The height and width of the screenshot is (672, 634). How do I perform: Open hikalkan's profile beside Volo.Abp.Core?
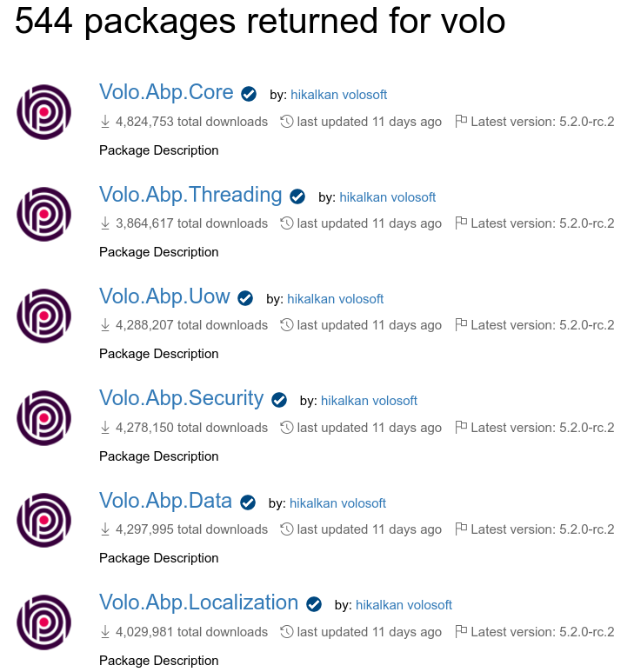313,95
